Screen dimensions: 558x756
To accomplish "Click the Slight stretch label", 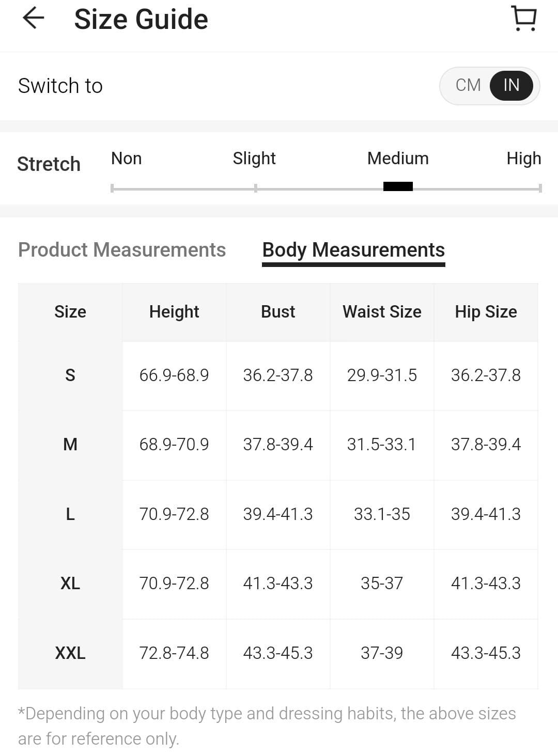I will (254, 159).
